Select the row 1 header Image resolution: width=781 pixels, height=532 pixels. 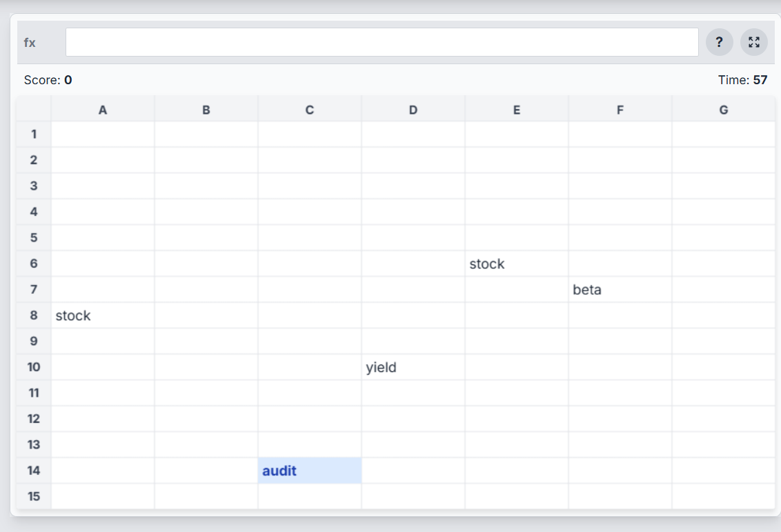click(x=34, y=134)
